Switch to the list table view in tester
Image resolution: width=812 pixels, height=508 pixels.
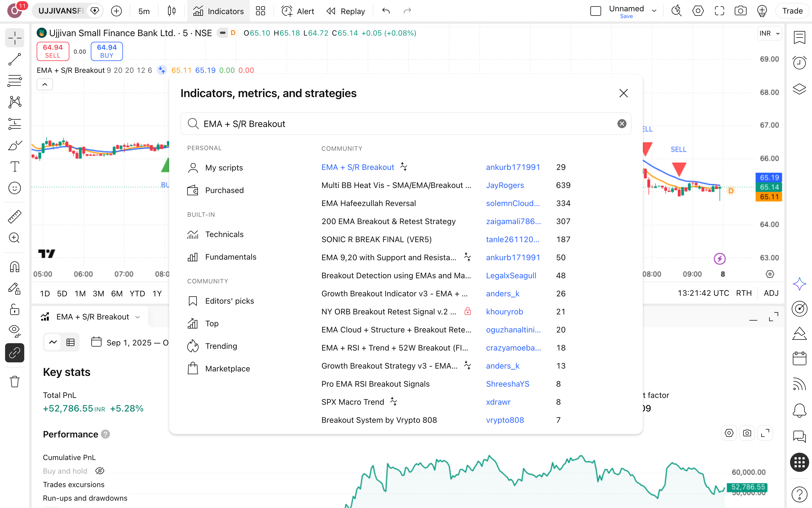70,342
